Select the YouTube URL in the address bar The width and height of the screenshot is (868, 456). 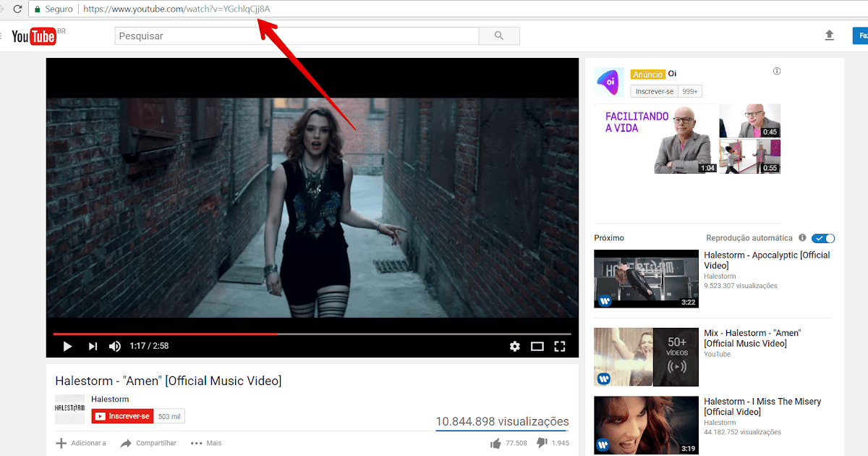point(176,9)
